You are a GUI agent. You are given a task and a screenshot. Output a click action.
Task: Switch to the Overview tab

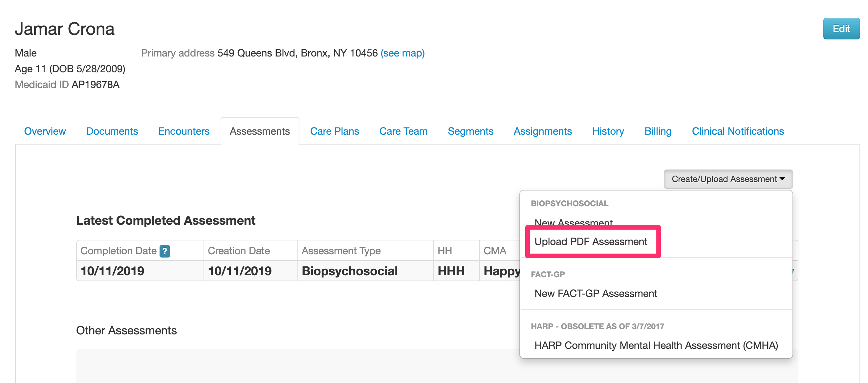click(x=45, y=131)
